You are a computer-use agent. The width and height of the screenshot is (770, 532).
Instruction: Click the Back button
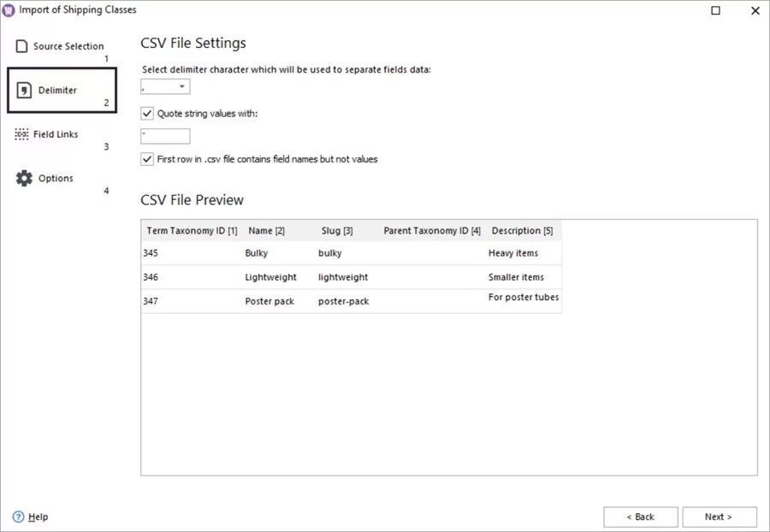(x=640, y=517)
